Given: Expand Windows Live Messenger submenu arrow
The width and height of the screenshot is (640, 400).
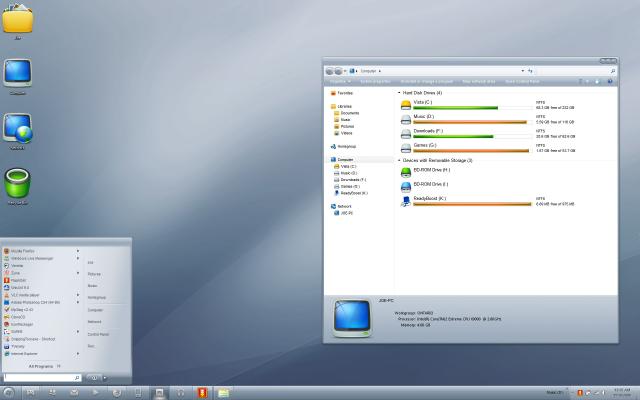Looking at the screenshot, I should [x=78, y=258].
